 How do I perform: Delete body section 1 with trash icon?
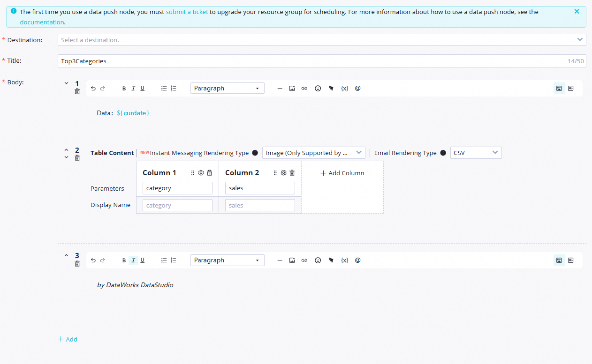click(x=77, y=91)
